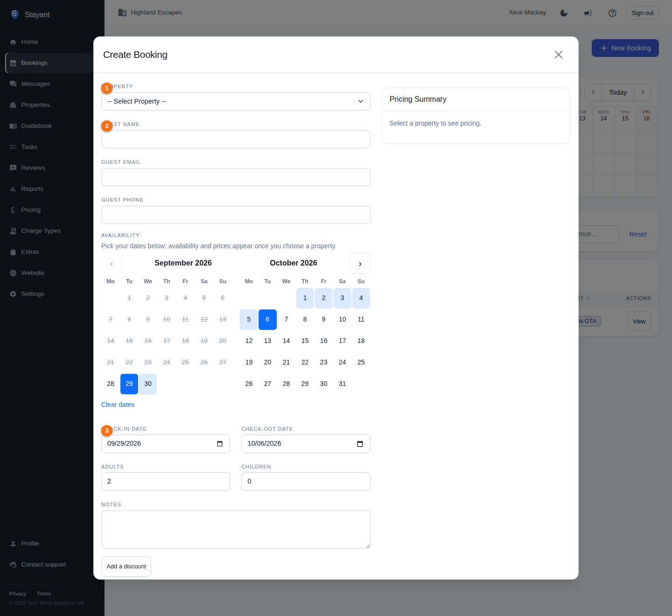
Task: Click the View button in bookings table
Action: (639, 321)
